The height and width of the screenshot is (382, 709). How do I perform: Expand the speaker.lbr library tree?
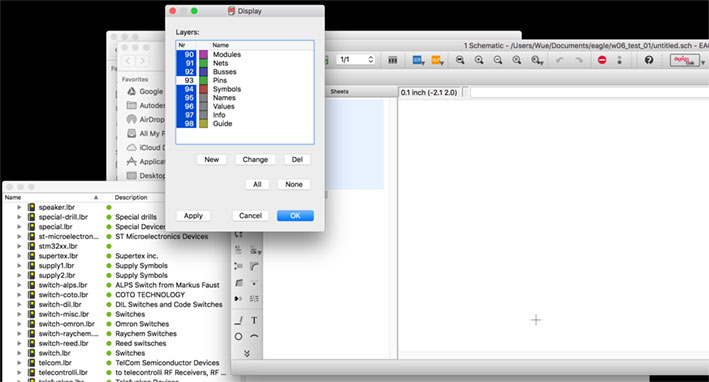click(19, 207)
